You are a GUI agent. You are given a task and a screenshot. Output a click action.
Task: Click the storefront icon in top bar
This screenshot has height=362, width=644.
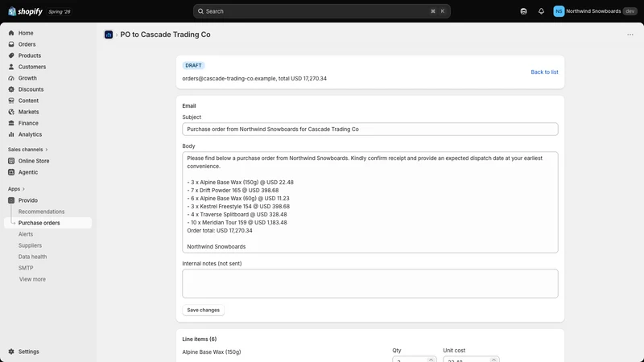tap(523, 11)
